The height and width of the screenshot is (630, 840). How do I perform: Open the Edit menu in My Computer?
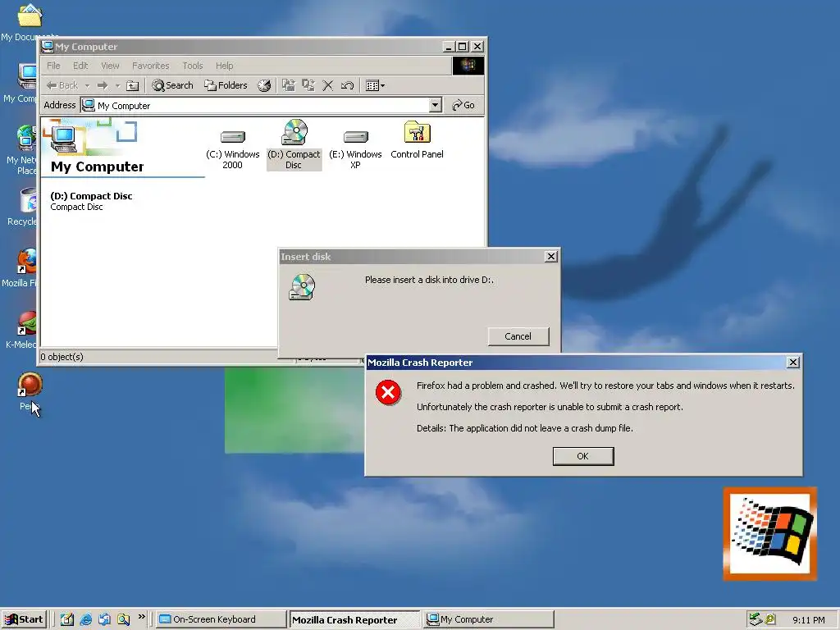point(80,66)
